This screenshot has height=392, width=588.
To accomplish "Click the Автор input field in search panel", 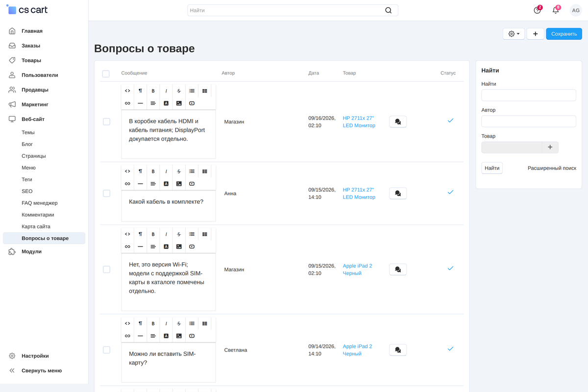I will coord(529,122).
